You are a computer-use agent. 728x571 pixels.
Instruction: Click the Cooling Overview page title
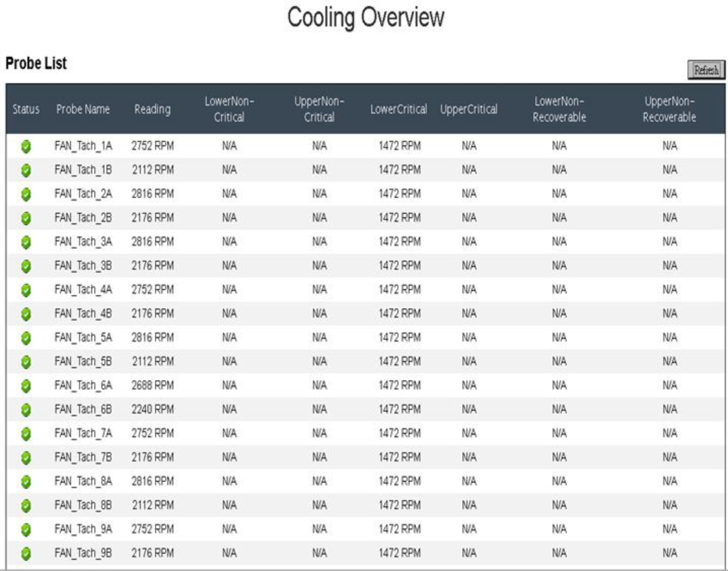pyautogui.click(x=366, y=18)
